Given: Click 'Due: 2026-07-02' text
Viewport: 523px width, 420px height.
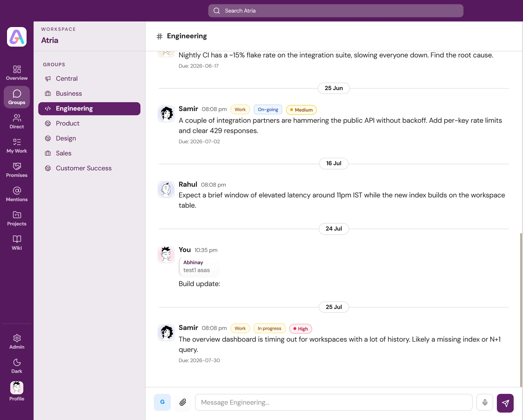Looking at the screenshot, I should [x=199, y=142].
